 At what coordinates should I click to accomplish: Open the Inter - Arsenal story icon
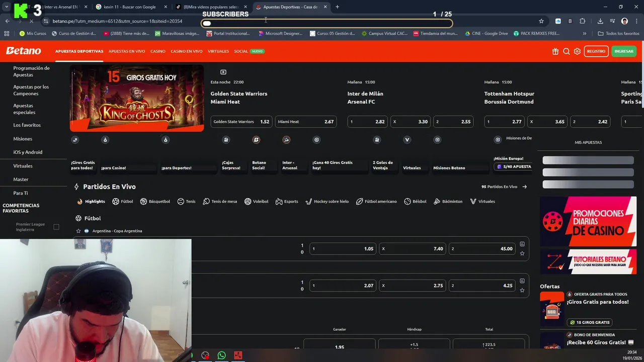tap(286, 140)
